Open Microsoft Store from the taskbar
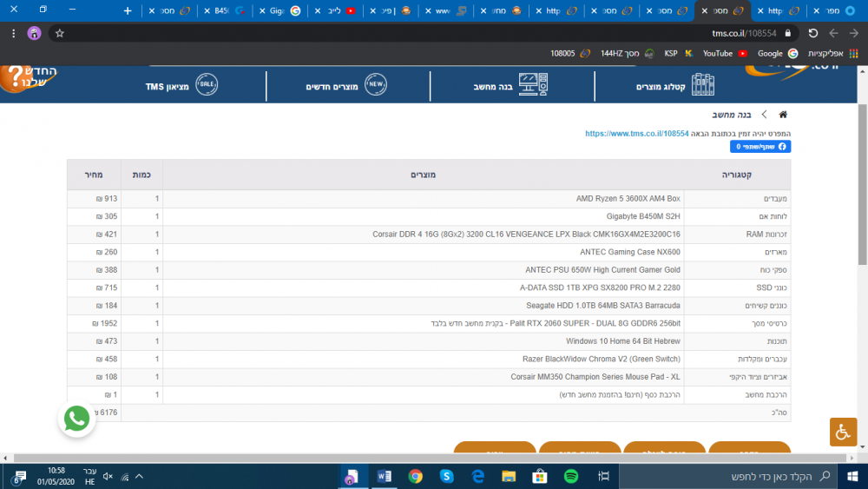Viewport: 868px width, 489px height. (x=540, y=476)
